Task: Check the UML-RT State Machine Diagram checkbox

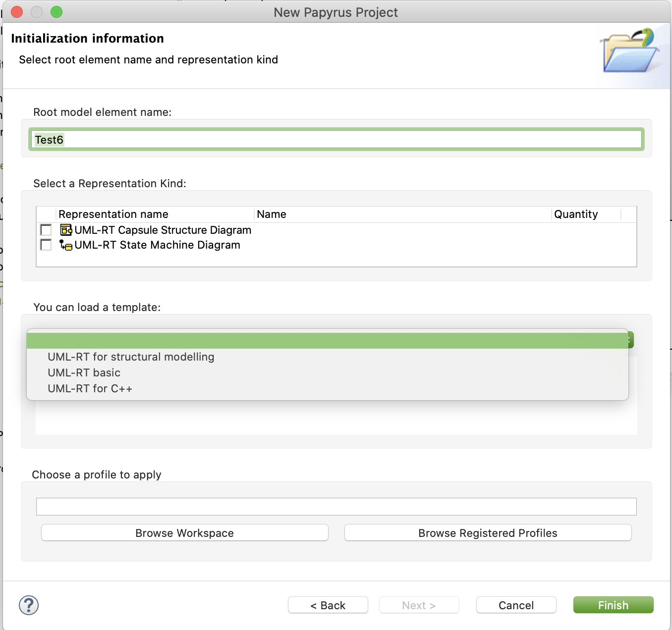Action: (x=46, y=245)
